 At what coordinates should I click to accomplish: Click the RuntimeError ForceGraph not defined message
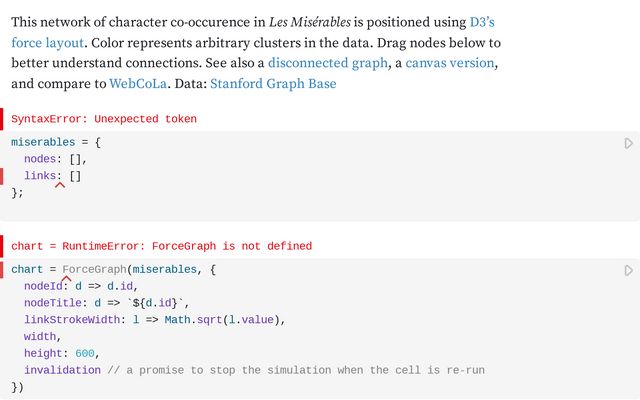pos(161,245)
